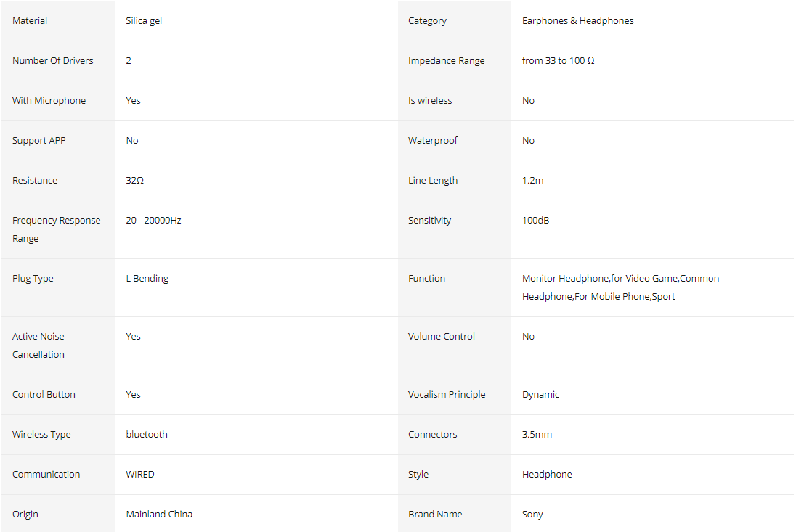The width and height of the screenshot is (796, 532).
Task: Click the bluetooth wireless type value
Action: [147, 435]
